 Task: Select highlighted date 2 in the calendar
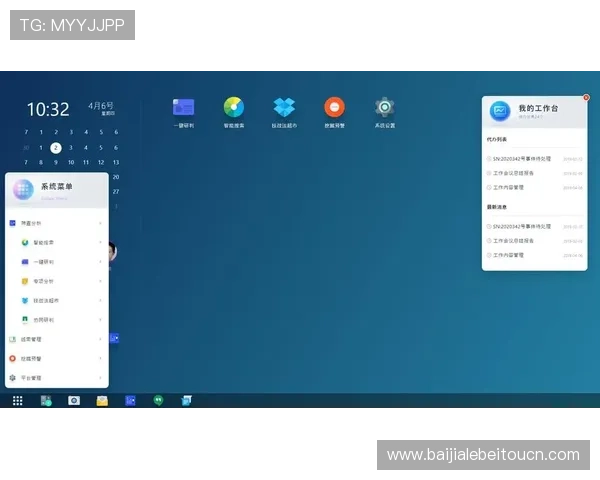56,147
